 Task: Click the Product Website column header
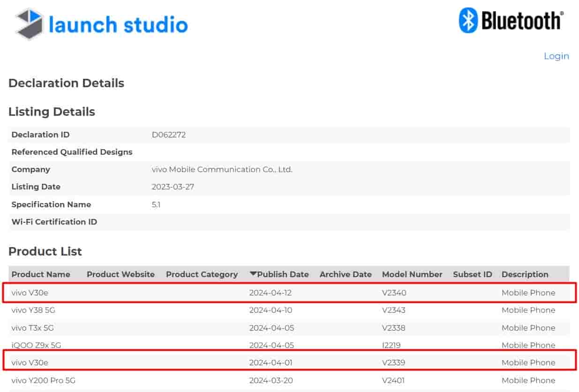coord(120,274)
